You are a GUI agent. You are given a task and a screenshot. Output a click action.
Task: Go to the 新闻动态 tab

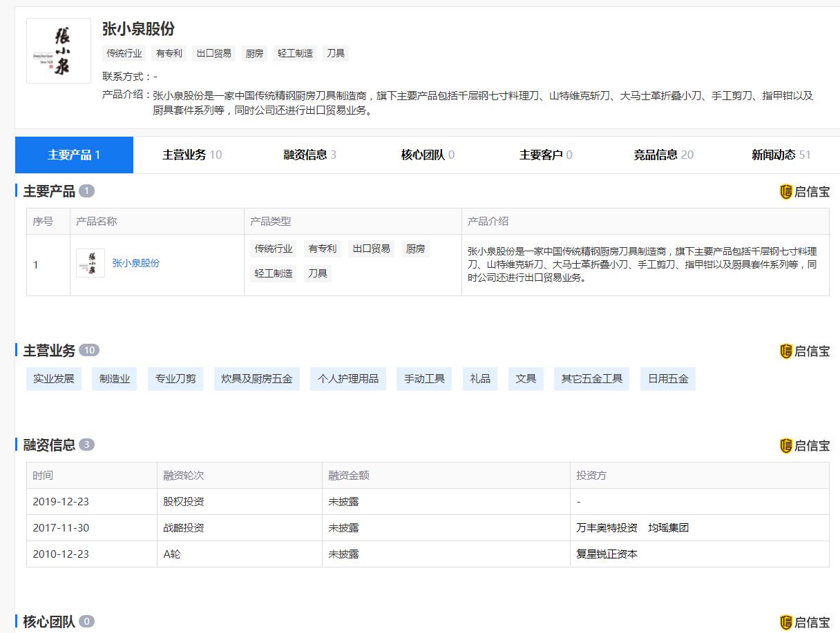(x=781, y=155)
